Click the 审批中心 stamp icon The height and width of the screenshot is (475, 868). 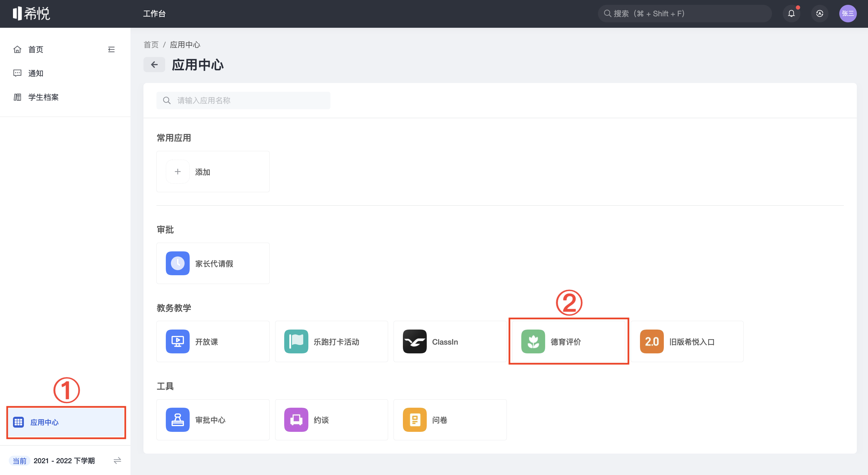[178, 420]
